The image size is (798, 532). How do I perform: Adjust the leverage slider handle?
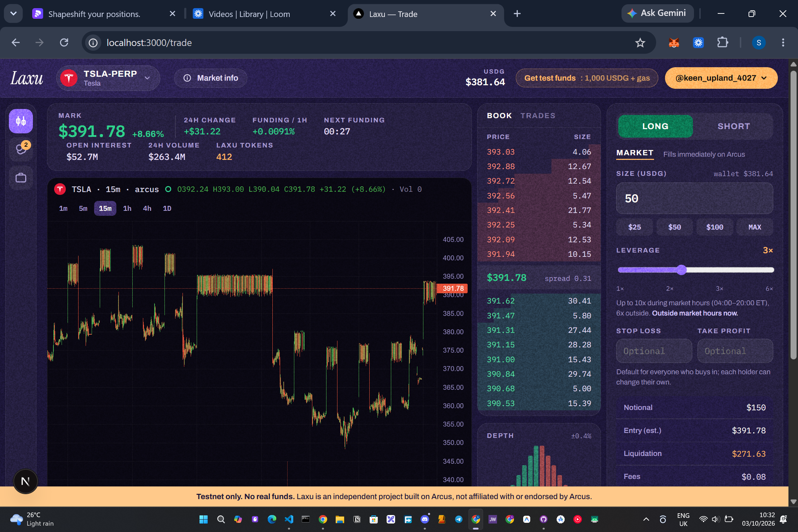682,270
